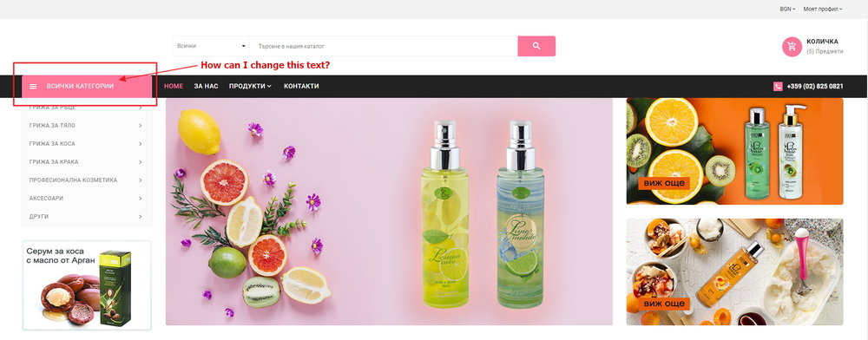Expand ГРИЖА ЗА ТЯЛО category arrow

[x=141, y=126]
